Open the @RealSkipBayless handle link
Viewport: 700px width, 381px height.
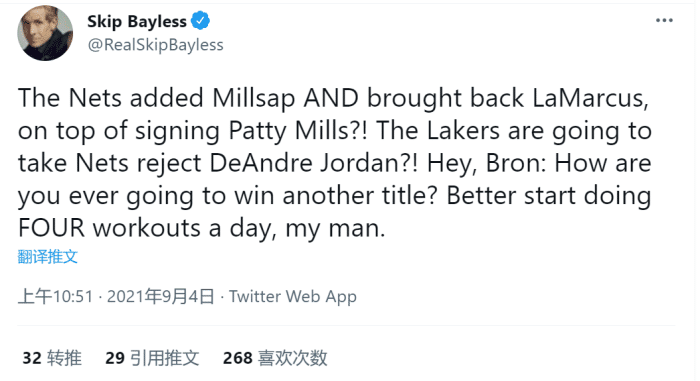(x=155, y=45)
